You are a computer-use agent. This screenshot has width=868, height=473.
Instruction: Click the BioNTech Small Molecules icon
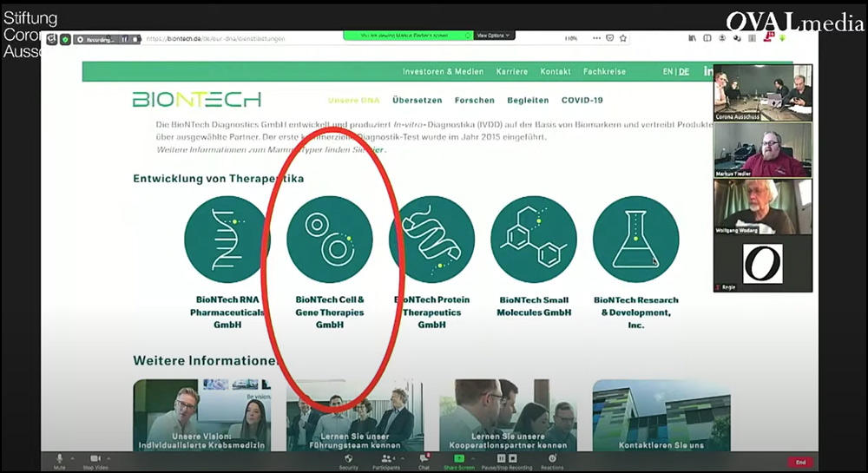(534, 239)
